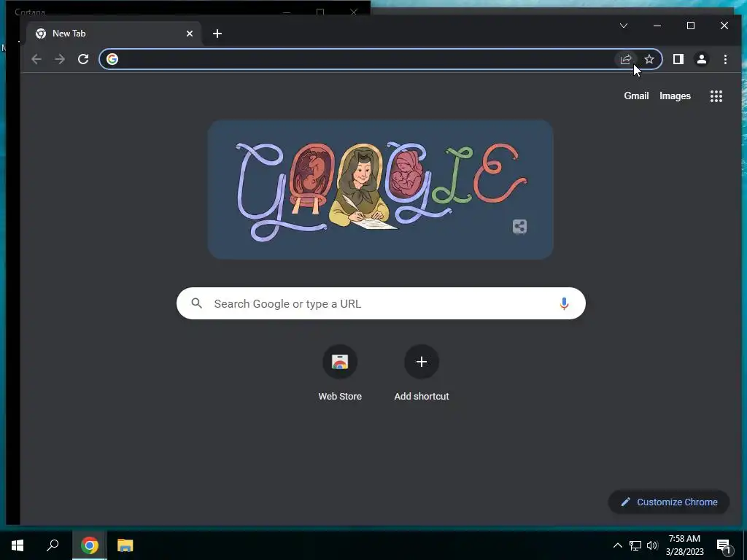This screenshot has width=747, height=560.
Task: Open the volume control tray icon
Action: click(x=652, y=545)
